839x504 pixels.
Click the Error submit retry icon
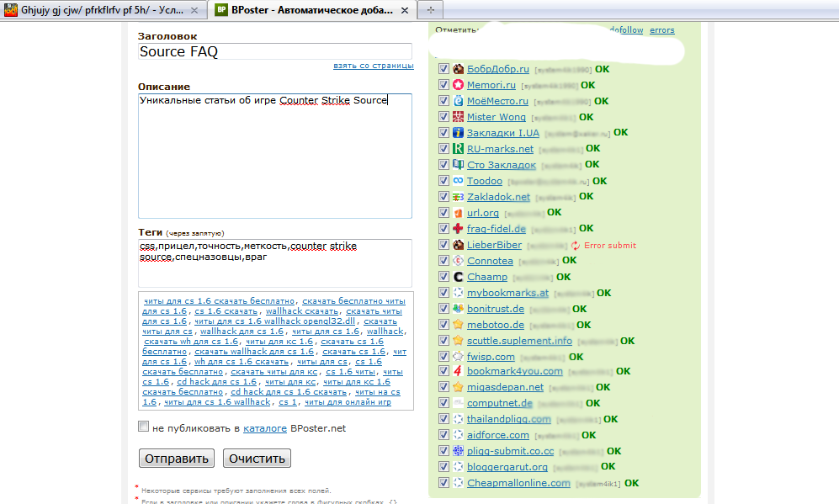tap(576, 246)
